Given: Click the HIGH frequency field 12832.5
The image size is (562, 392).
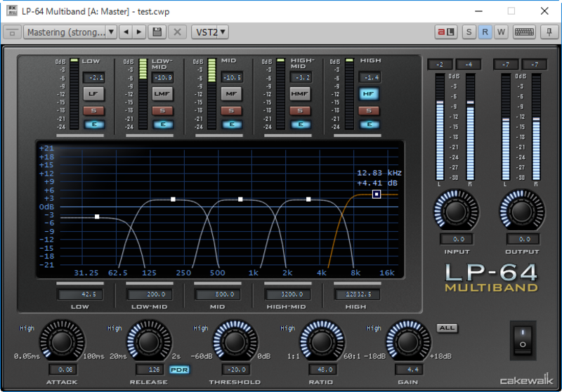Looking at the screenshot, I should 357,294.
